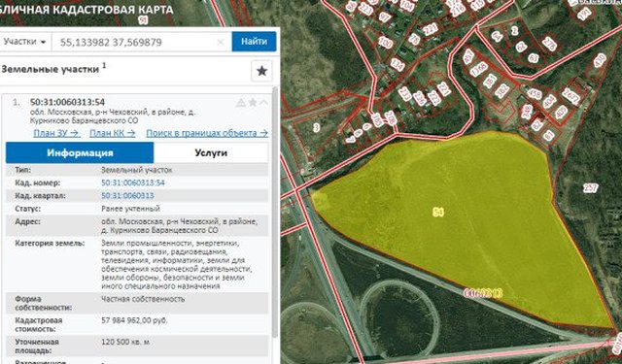Select result heading 50:31:0060313:54

click(67, 102)
